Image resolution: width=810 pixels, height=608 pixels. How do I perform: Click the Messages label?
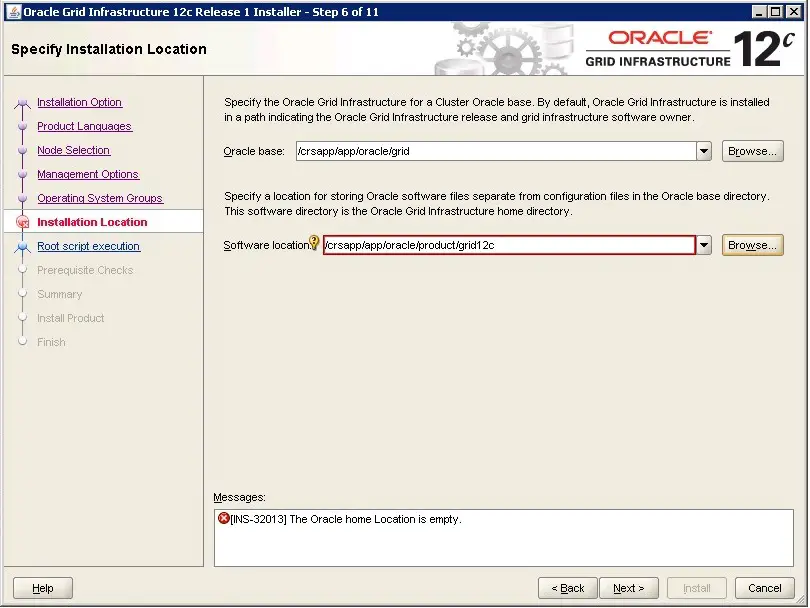239,497
